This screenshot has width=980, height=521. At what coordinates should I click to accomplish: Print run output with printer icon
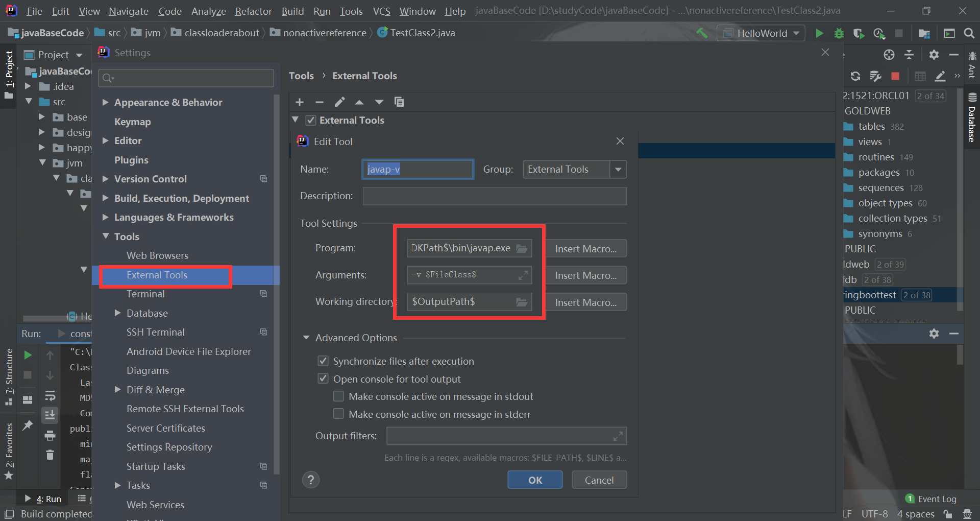coord(50,436)
